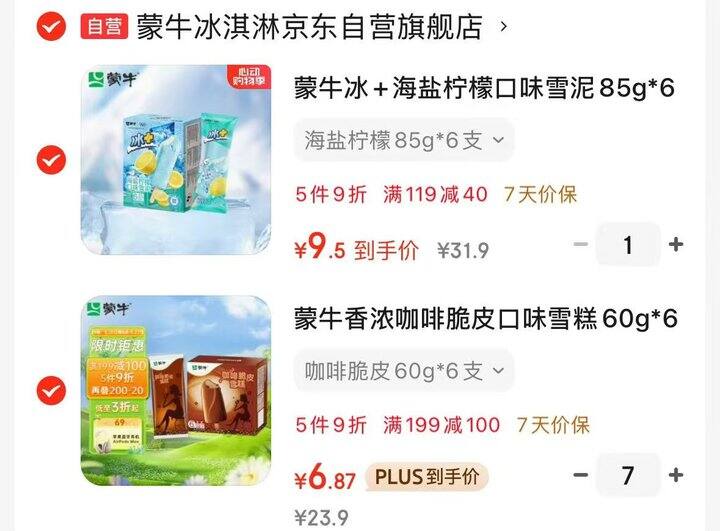Expand the 咖啡脆皮60g*6支 spec dropdown
Screen dimensions: 720x531
click(x=404, y=371)
